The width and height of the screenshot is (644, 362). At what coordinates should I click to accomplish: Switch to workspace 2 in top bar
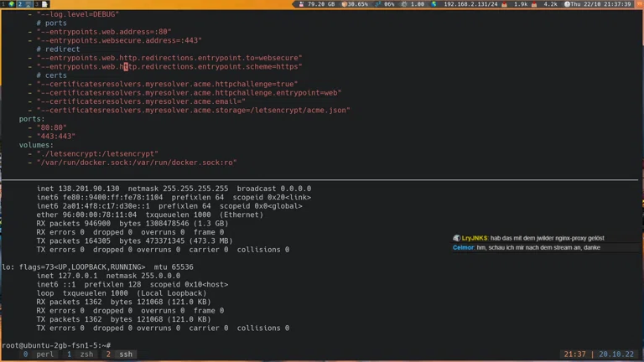click(x=20, y=4)
